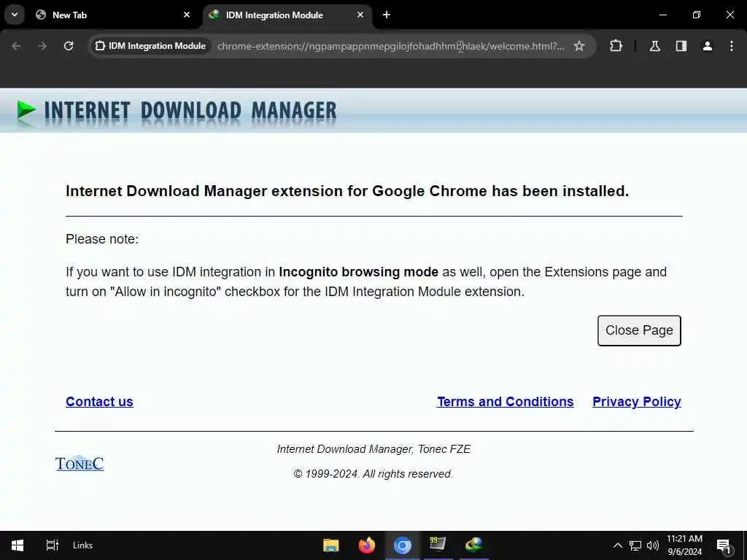
Task: Launch Firefox from the taskbar
Action: [x=366, y=545]
